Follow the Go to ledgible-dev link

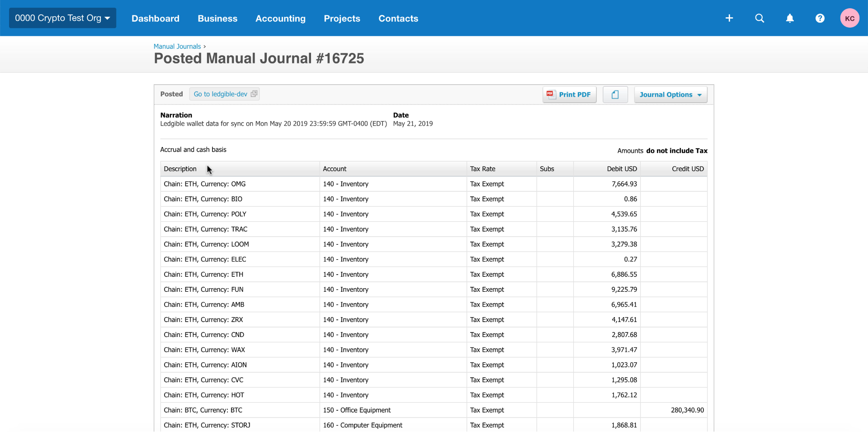[224, 94]
